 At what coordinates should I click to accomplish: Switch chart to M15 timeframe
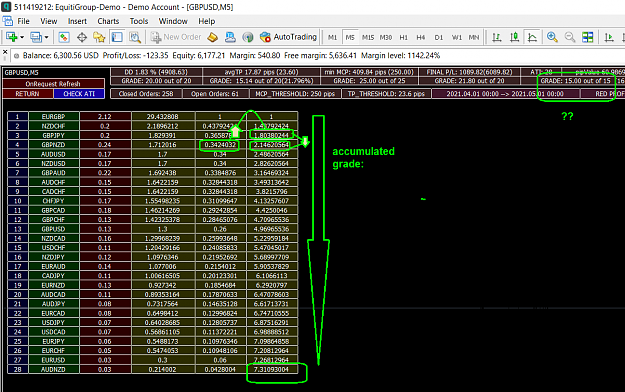pyautogui.click(x=368, y=37)
